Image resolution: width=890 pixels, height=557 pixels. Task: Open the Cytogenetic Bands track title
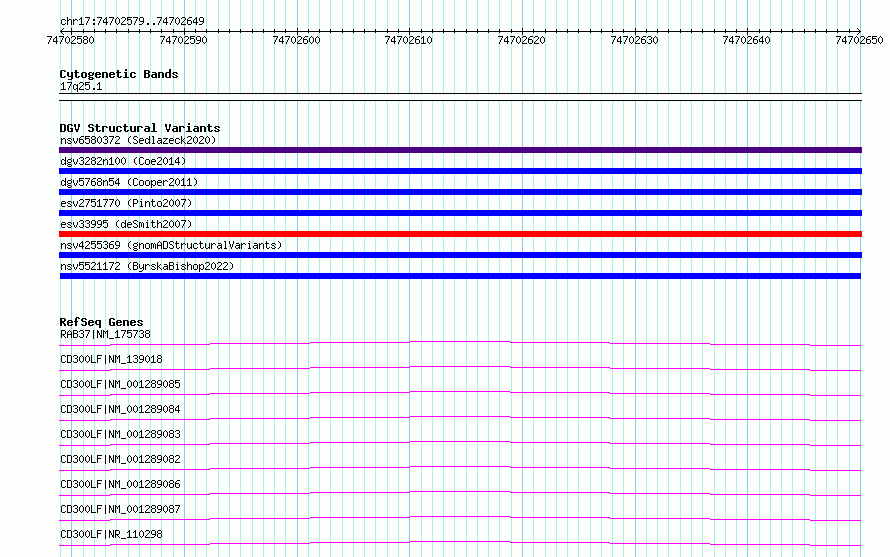pyautogui.click(x=119, y=74)
